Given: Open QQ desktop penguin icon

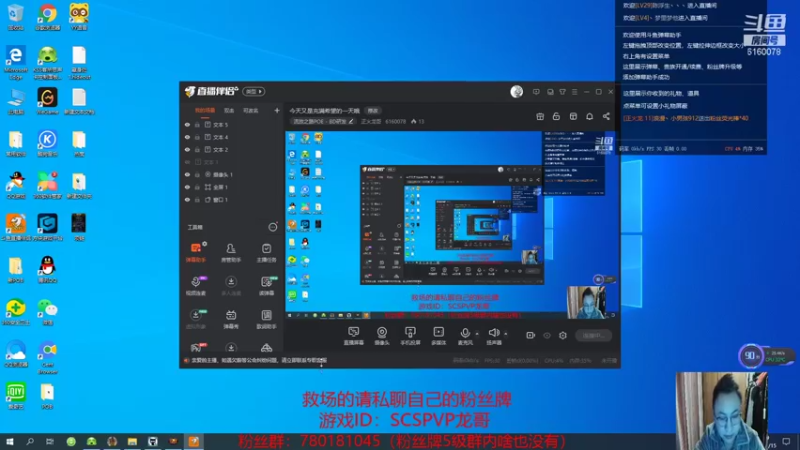Looking at the screenshot, I should coord(47,269).
